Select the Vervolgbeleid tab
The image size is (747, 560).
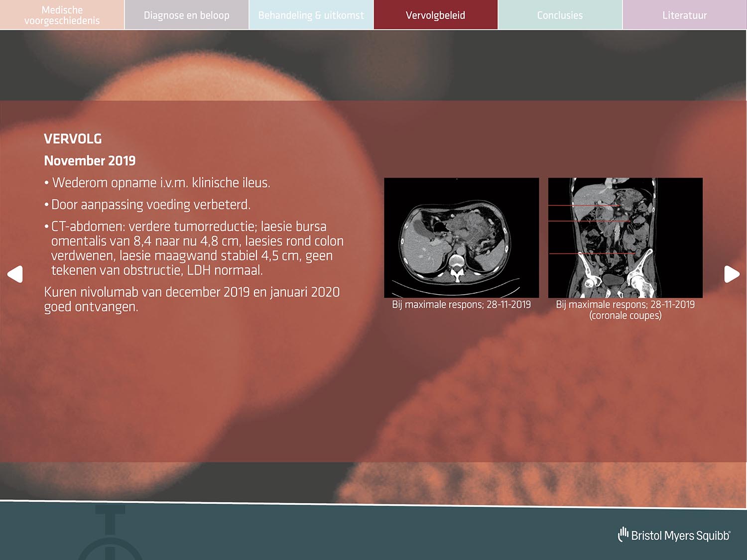tap(436, 15)
